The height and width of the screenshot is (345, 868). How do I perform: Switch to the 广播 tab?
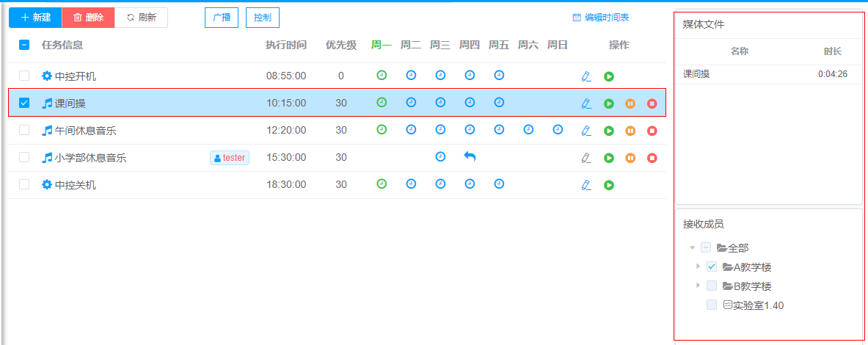tap(222, 18)
